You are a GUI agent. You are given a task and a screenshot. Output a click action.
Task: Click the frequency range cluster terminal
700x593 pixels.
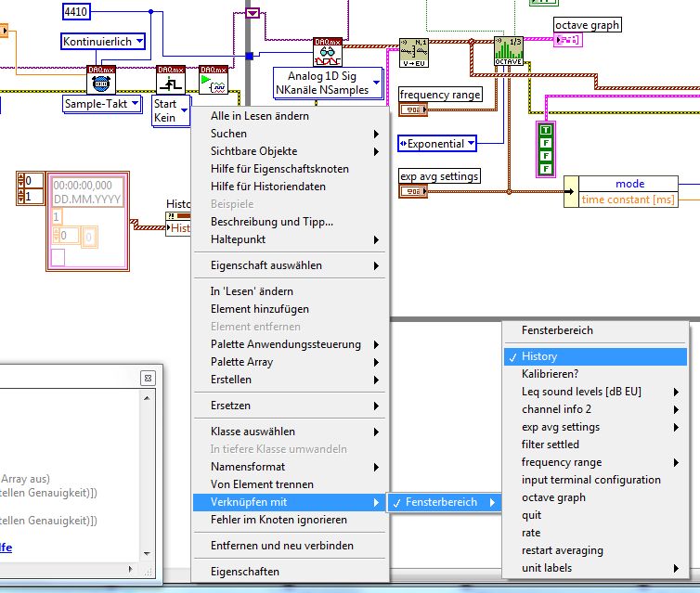[x=413, y=110]
